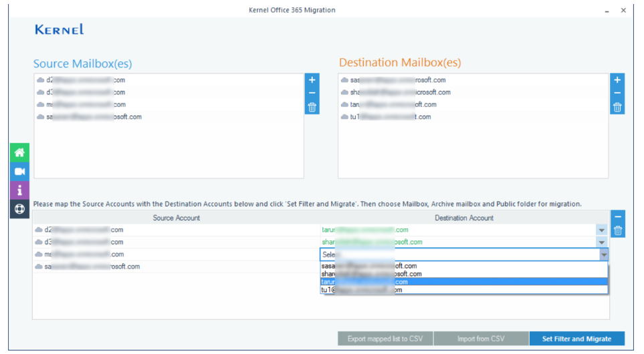The width and height of the screenshot is (644, 354).
Task: Click Import from CSV button
Action: pyautogui.click(x=481, y=339)
